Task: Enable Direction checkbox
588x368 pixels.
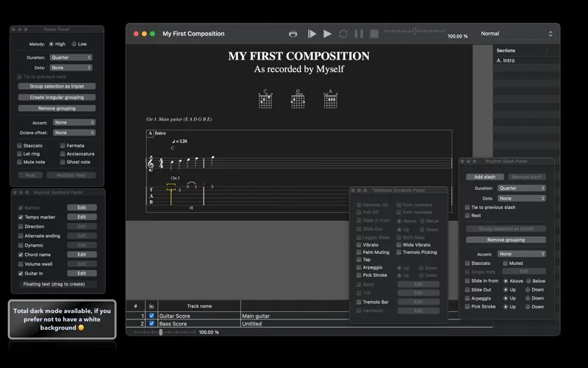Action: point(21,227)
